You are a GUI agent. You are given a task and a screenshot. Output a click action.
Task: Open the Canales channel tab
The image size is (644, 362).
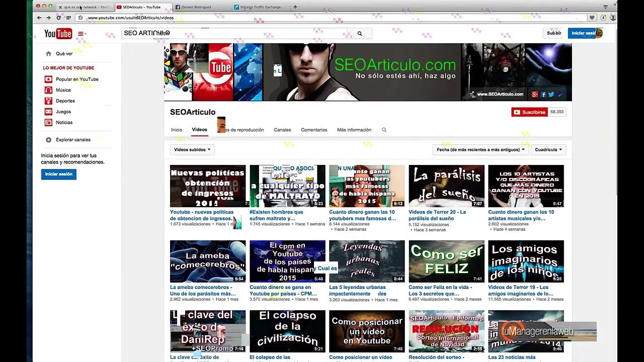coord(282,130)
